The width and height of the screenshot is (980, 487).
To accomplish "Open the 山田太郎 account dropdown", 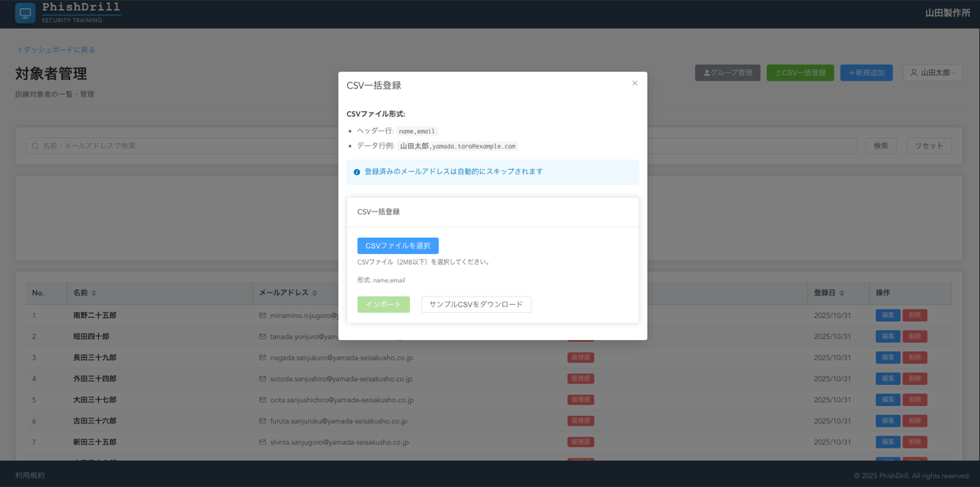I will pyautogui.click(x=932, y=73).
